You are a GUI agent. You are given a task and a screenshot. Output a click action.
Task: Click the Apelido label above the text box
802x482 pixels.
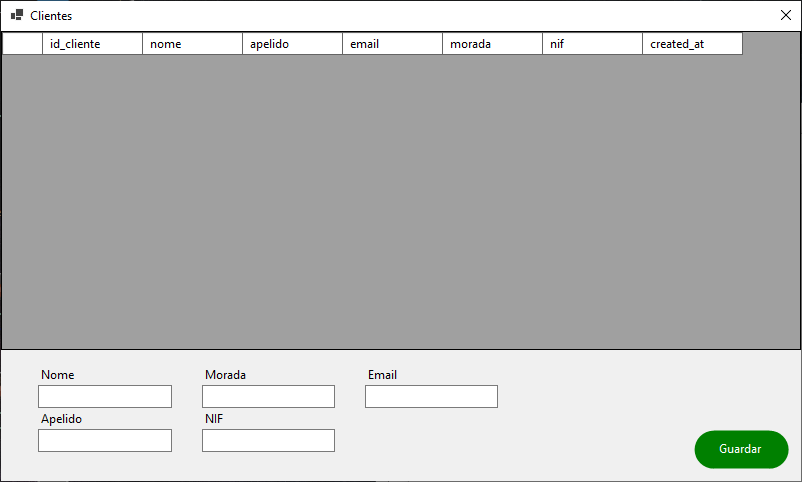coord(61,419)
